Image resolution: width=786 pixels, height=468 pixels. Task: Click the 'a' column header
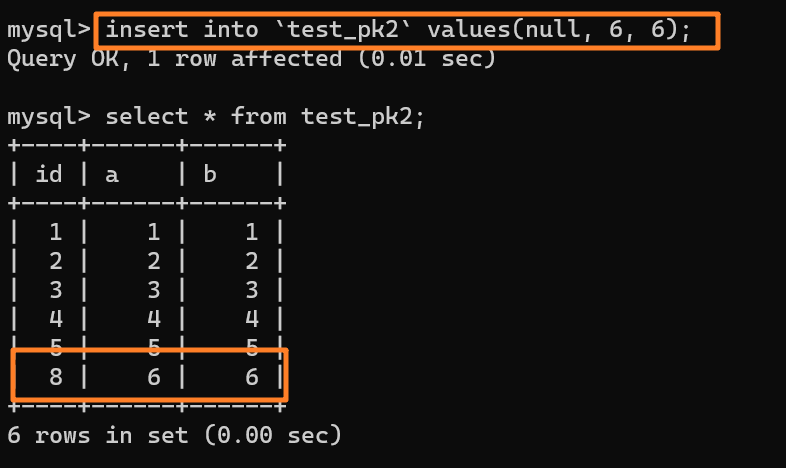coord(112,175)
